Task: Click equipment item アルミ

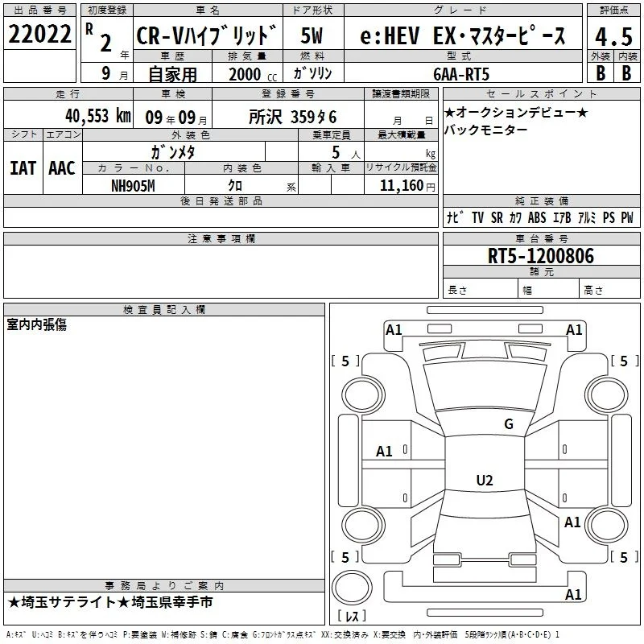Action: [x=587, y=217]
